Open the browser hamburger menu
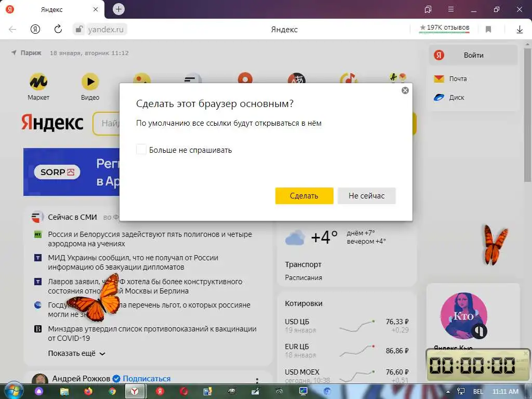The height and width of the screenshot is (399, 532). click(x=451, y=9)
